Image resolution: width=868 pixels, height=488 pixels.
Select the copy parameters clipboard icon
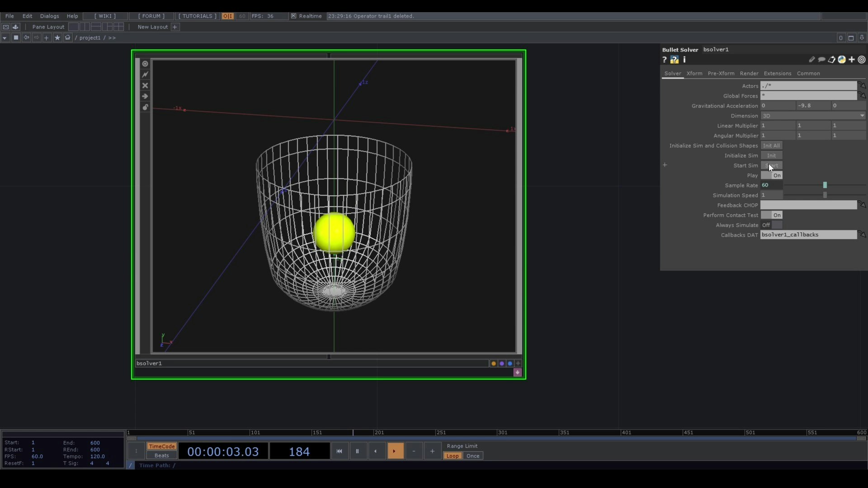(831, 60)
